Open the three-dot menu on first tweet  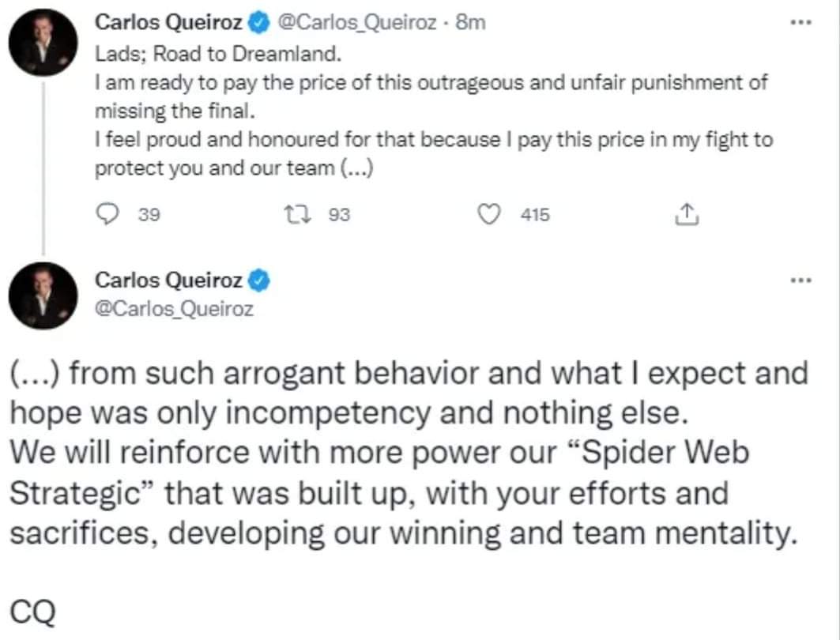tap(801, 22)
